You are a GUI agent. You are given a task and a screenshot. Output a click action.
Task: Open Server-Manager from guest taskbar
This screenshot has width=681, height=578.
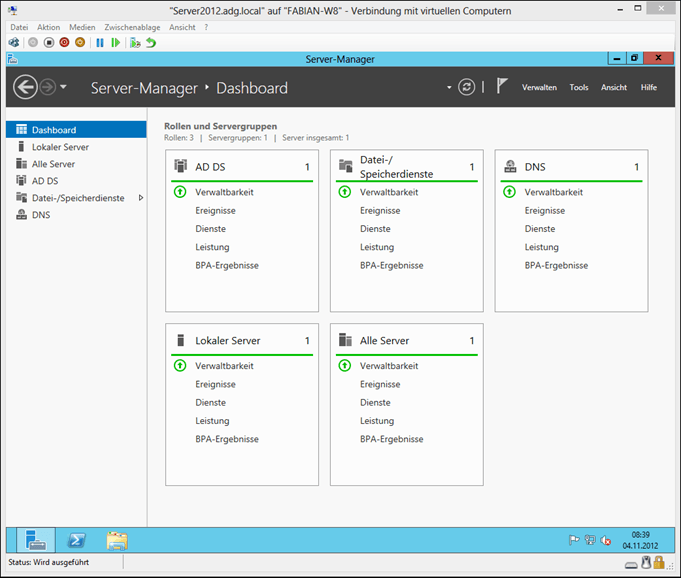point(36,540)
